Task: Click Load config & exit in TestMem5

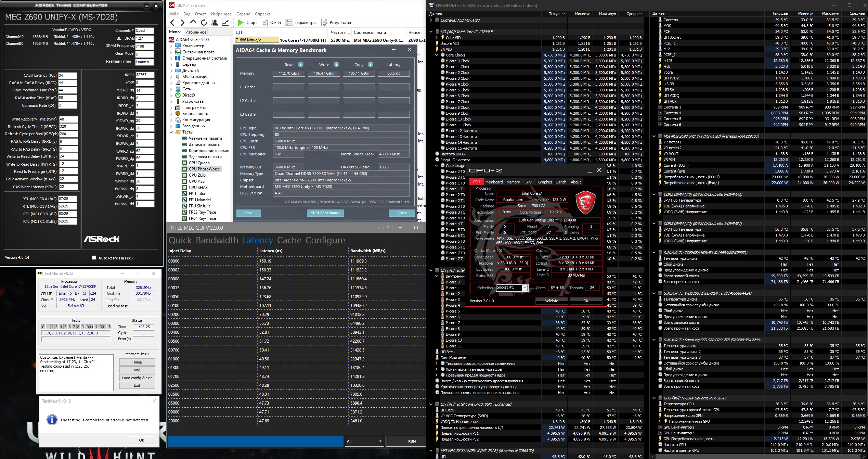Action: point(137,378)
